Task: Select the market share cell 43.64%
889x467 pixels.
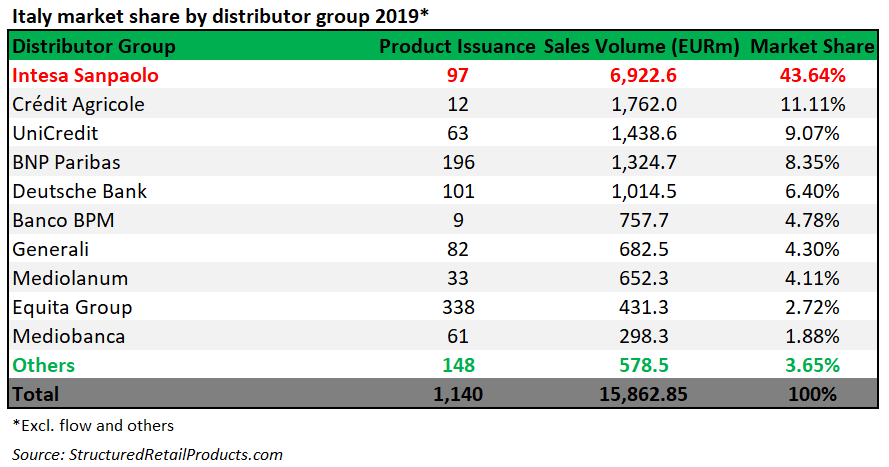Action: coord(812,75)
